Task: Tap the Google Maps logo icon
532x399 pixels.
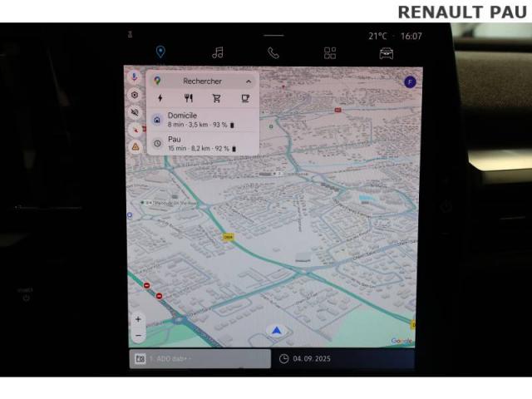Action: tap(157, 81)
